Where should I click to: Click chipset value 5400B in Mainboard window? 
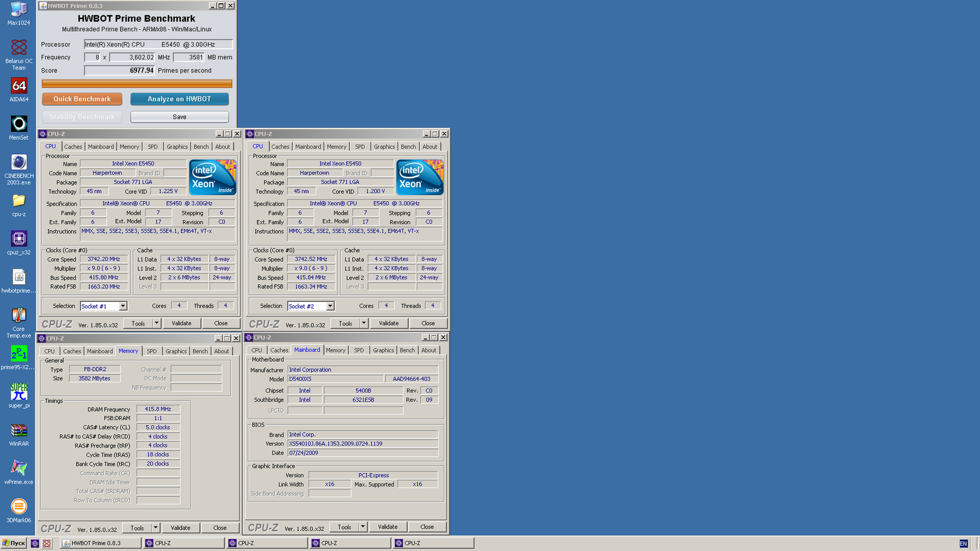(363, 391)
